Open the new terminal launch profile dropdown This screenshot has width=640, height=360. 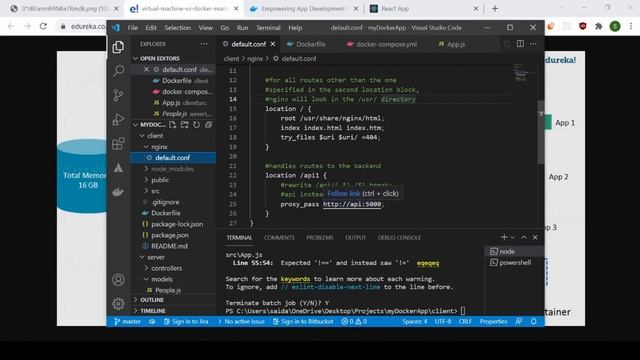[x=513, y=237]
